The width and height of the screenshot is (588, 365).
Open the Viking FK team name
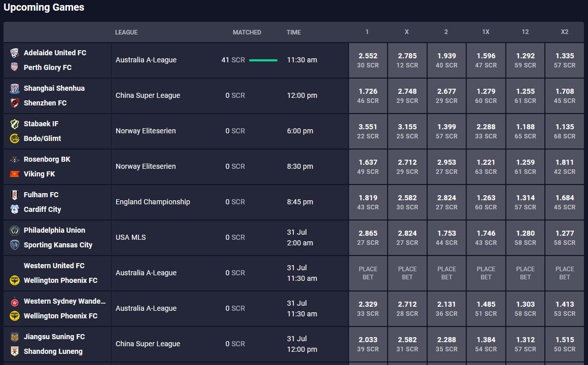(x=40, y=174)
